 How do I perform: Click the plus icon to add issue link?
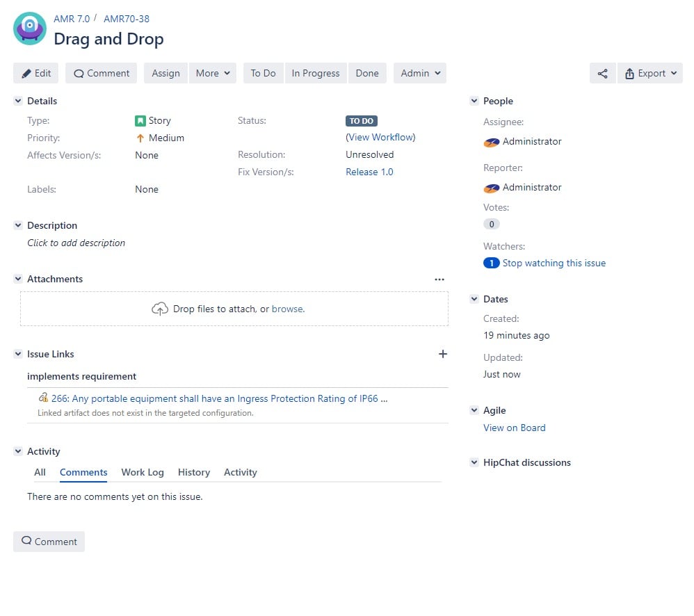click(443, 354)
